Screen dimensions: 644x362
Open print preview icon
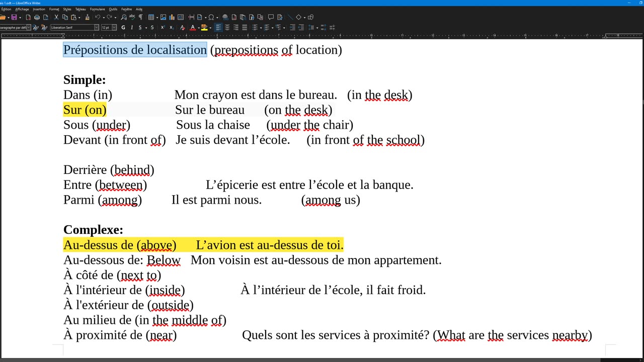tap(46, 17)
